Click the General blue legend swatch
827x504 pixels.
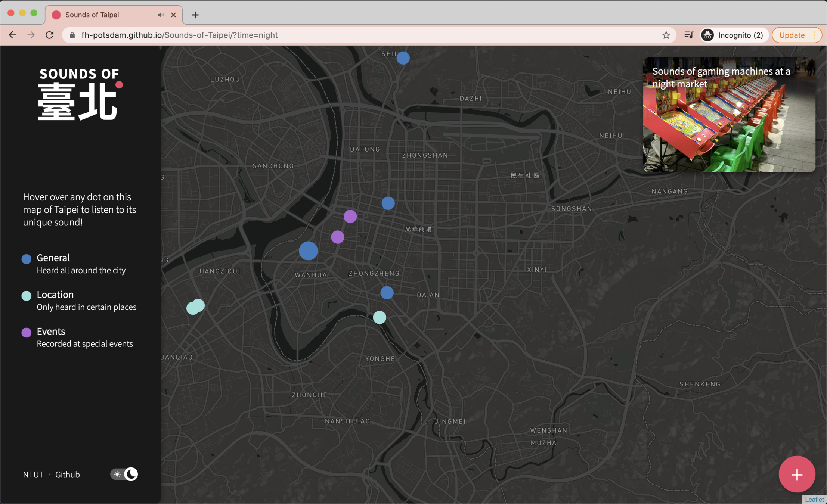(26, 259)
